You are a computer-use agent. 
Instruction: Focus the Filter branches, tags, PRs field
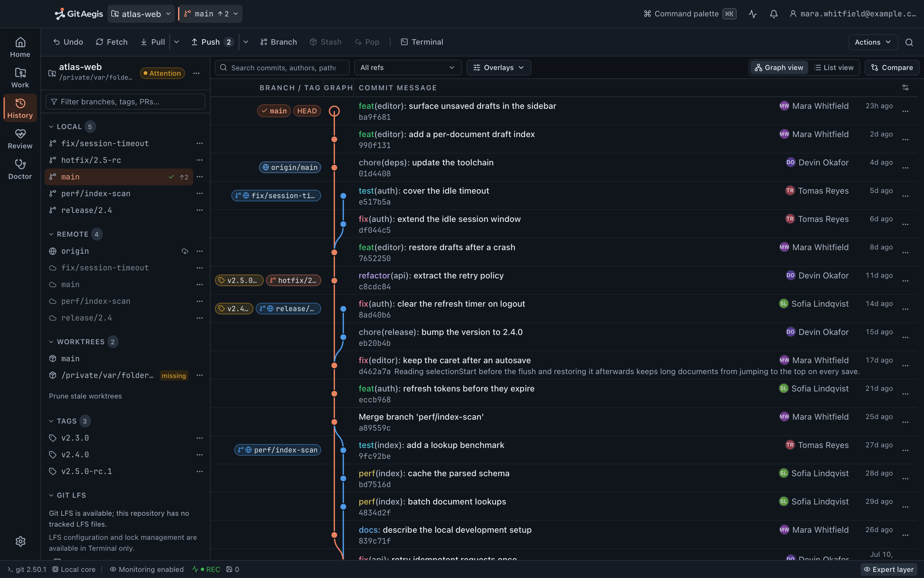point(125,102)
